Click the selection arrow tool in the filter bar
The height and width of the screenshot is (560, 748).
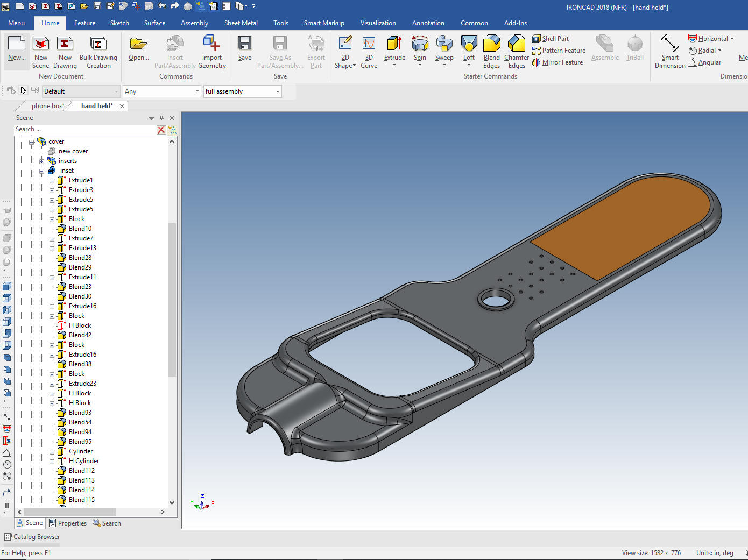pos(23,90)
